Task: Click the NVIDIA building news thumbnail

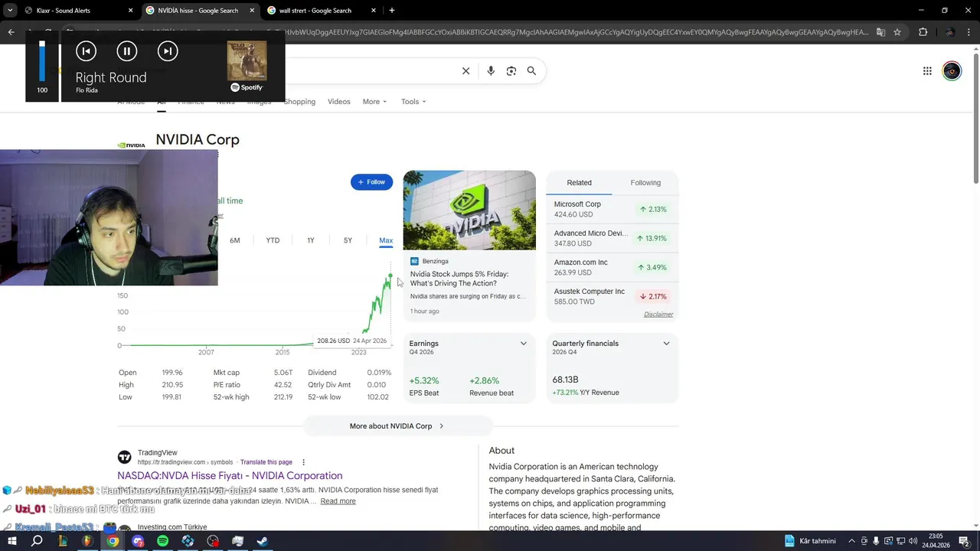Action: pyautogui.click(x=469, y=210)
